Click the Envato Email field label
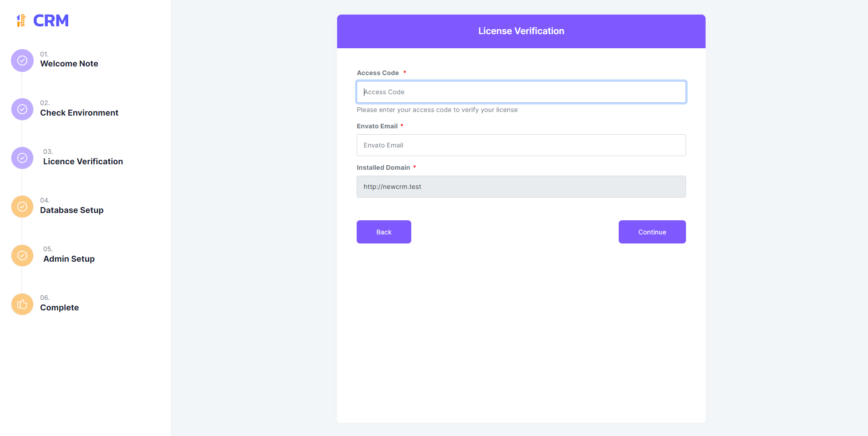This screenshot has width=868, height=436. [377, 126]
